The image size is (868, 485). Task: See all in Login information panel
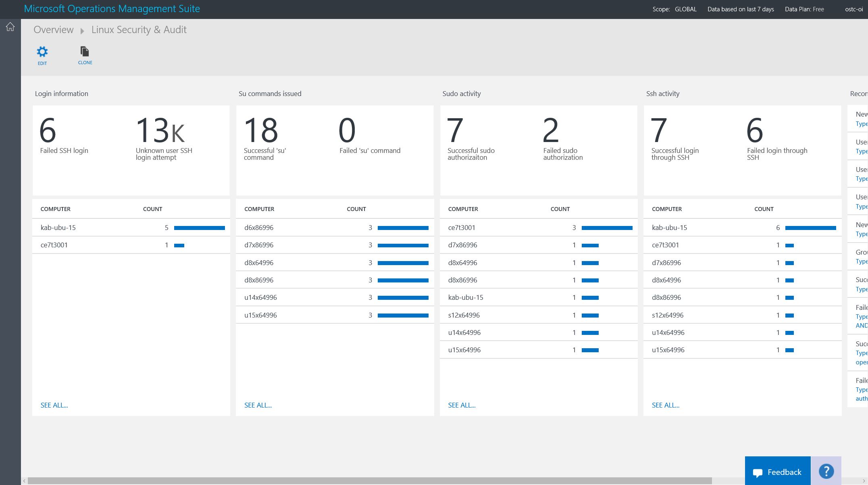(x=54, y=405)
